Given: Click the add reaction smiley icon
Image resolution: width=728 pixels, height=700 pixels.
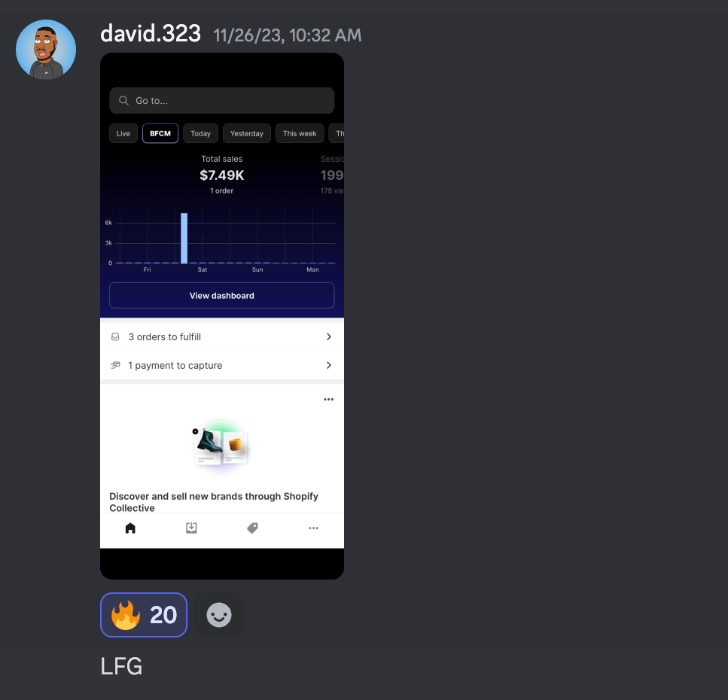Looking at the screenshot, I should [x=219, y=615].
